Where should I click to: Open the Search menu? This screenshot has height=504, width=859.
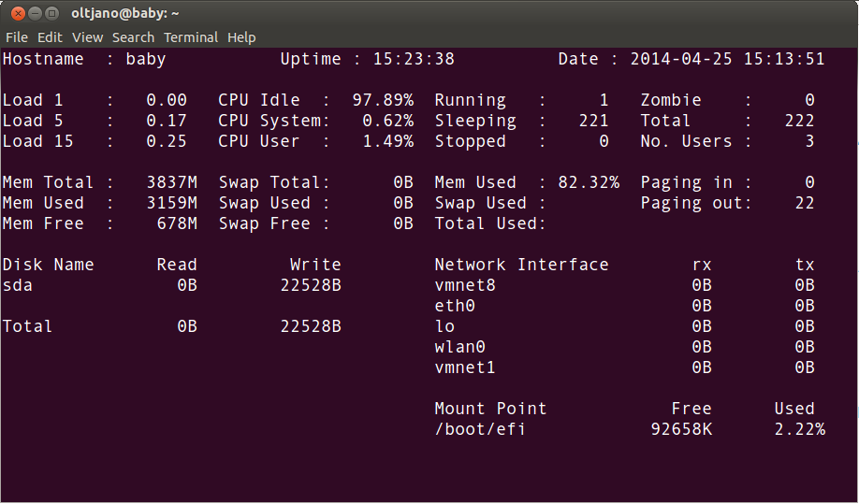(133, 37)
